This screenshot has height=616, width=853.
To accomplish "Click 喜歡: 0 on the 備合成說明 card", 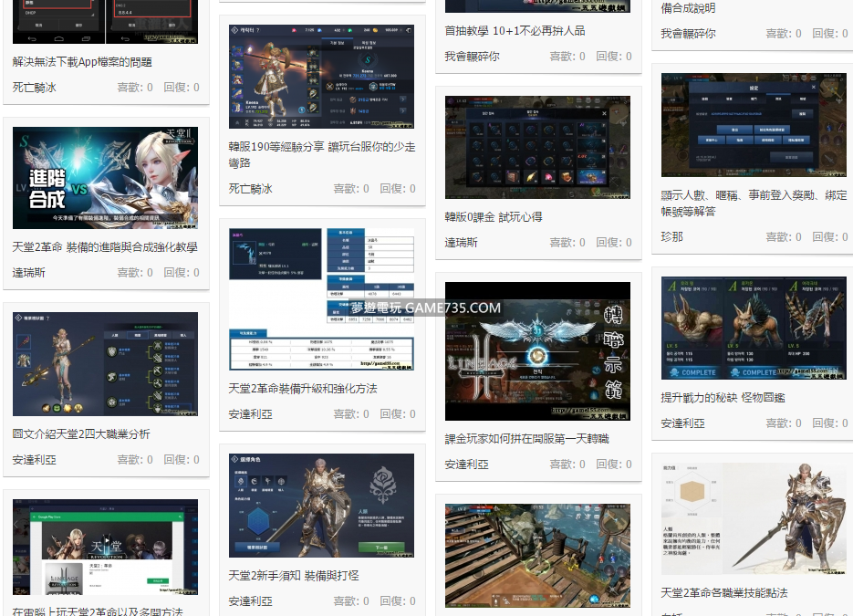I will (x=784, y=33).
